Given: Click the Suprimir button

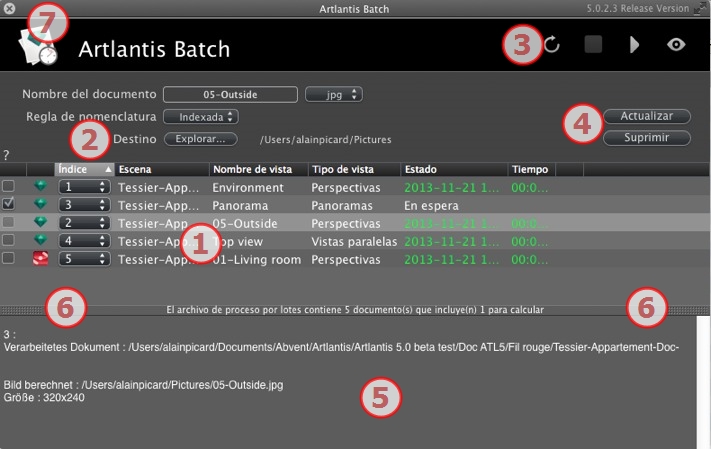Looking at the screenshot, I should pos(647,138).
